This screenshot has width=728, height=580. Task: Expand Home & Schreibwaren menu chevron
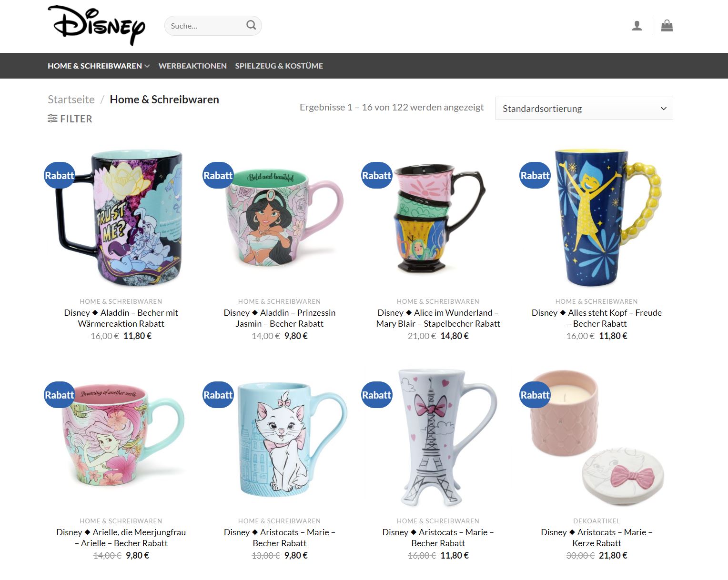[147, 66]
